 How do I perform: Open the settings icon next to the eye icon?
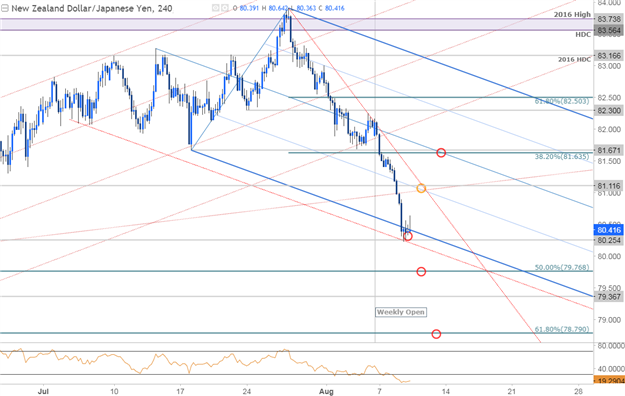tap(225, 8)
